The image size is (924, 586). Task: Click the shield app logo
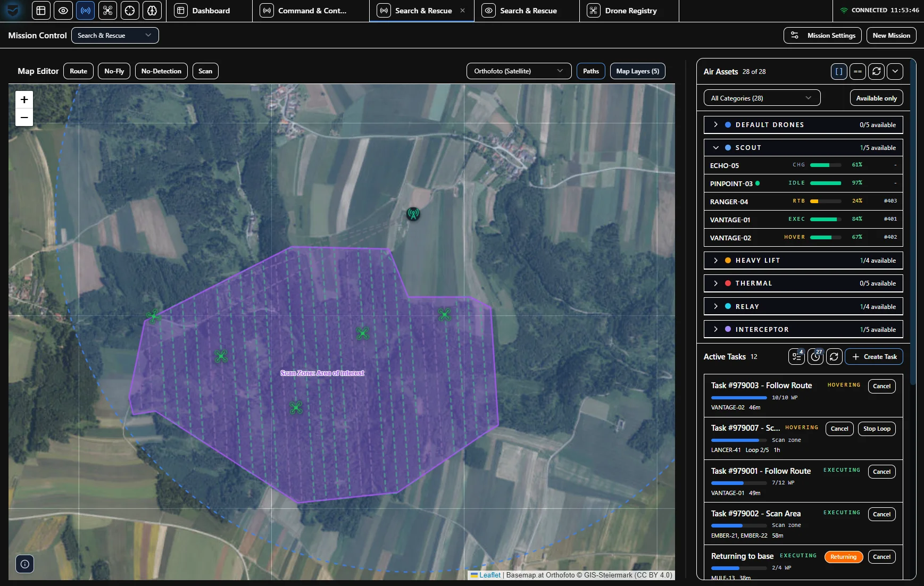13,11
